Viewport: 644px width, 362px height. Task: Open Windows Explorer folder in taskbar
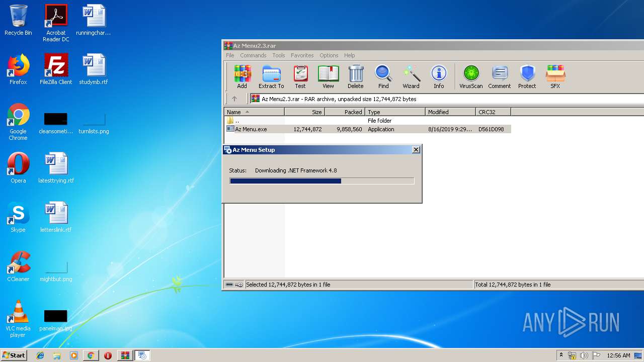[x=57, y=355]
